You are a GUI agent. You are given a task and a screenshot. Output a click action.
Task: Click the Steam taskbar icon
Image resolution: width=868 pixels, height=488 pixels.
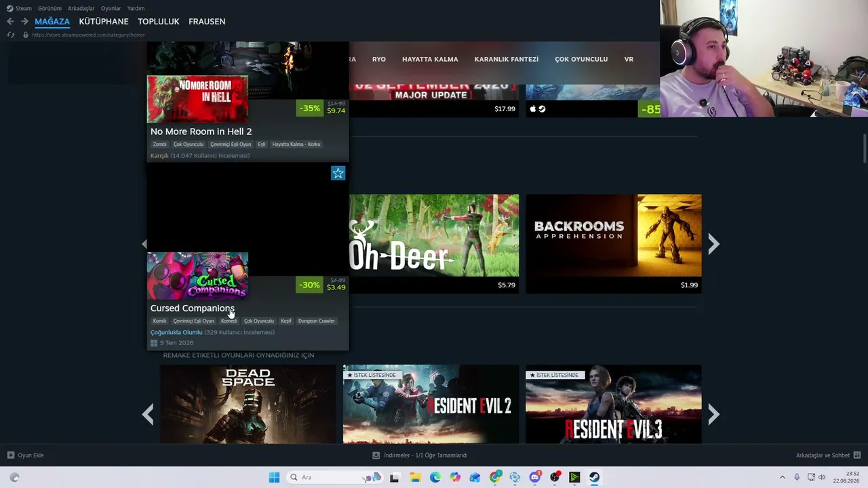click(x=595, y=477)
